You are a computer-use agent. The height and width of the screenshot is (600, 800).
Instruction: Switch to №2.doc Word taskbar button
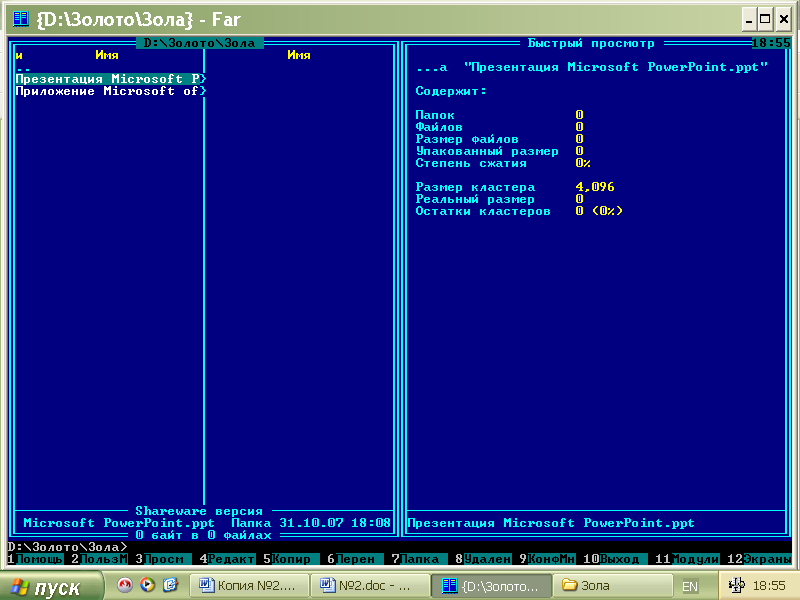pos(370,586)
